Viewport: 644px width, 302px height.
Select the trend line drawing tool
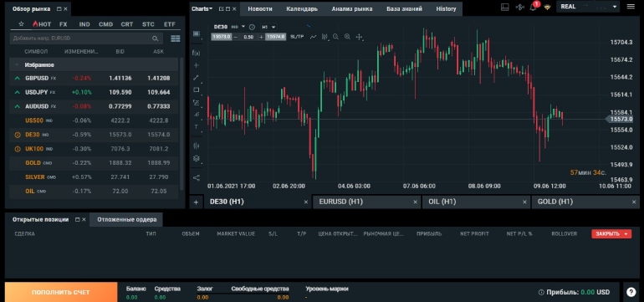point(197,77)
